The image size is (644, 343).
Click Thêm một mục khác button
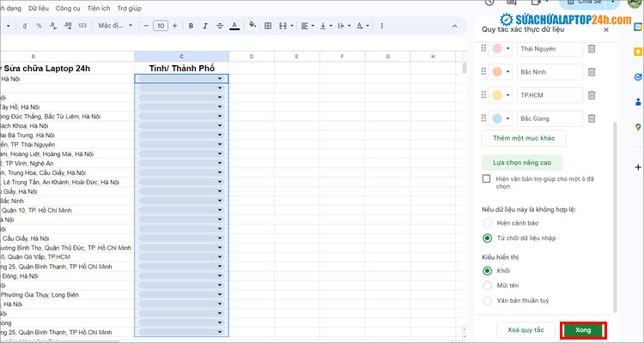pyautogui.click(x=524, y=138)
